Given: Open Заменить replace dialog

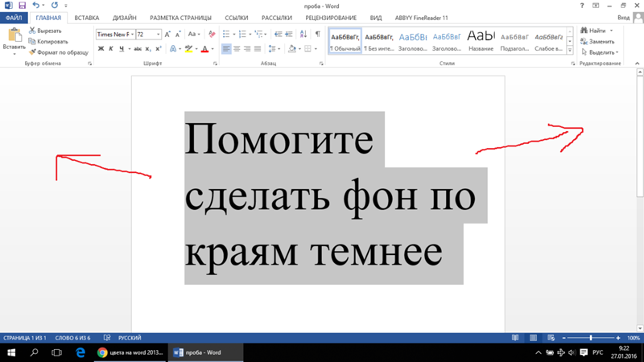Looking at the screenshot, I should tap(597, 42).
